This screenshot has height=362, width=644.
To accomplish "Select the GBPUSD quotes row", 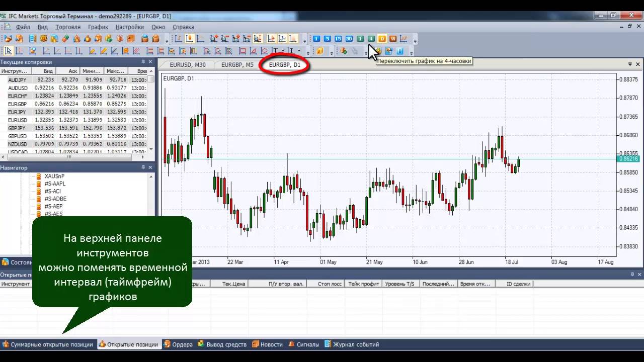I will (74, 136).
